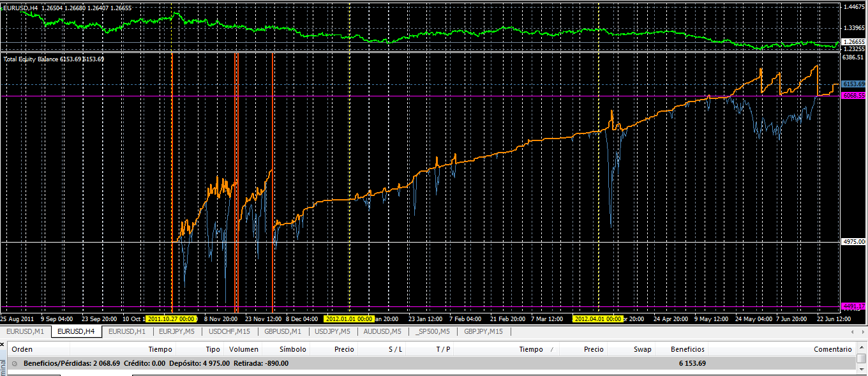Image resolution: width=868 pixels, height=376 pixels.
Task: Click the 6068.55 magenta level label
Action: (x=854, y=96)
